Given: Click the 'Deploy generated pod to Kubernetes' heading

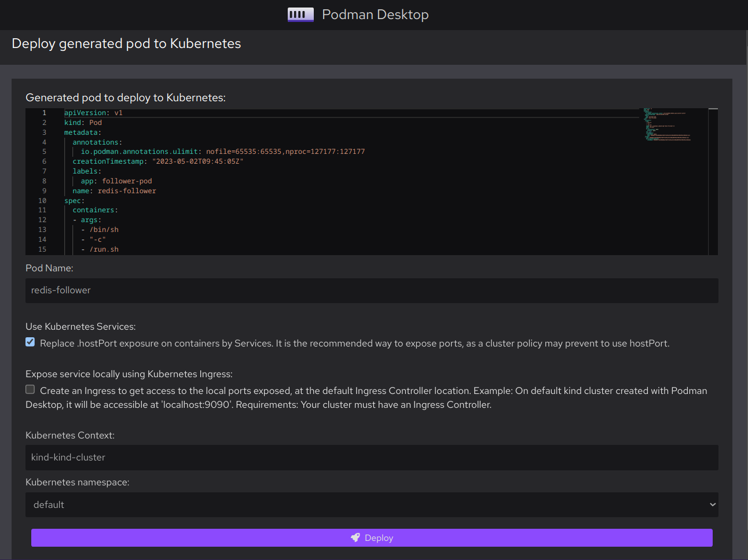Looking at the screenshot, I should (126, 44).
